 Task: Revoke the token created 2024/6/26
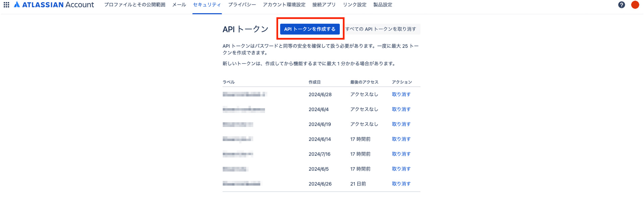tap(401, 184)
